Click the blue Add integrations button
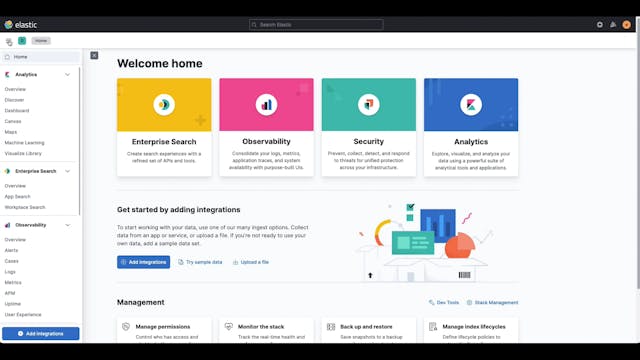 point(143,262)
